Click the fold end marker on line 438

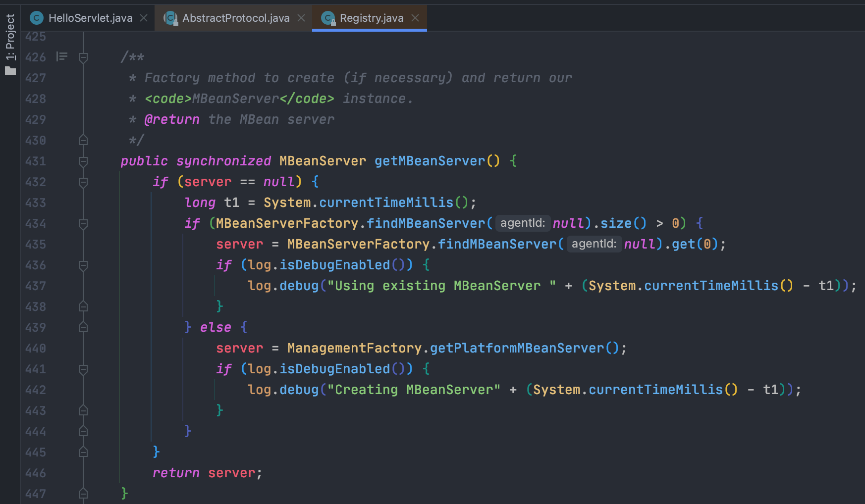(x=83, y=307)
